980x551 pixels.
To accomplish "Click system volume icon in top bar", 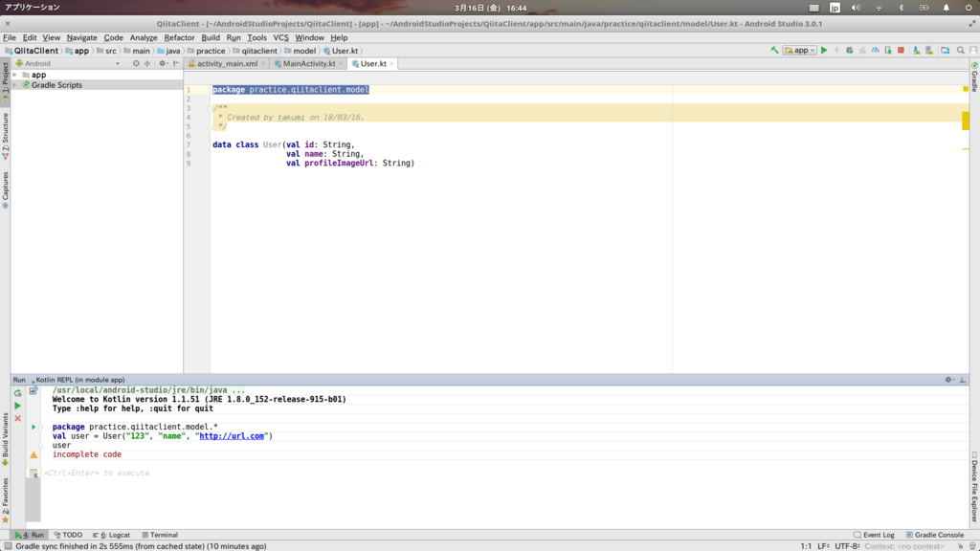I will point(856,8).
